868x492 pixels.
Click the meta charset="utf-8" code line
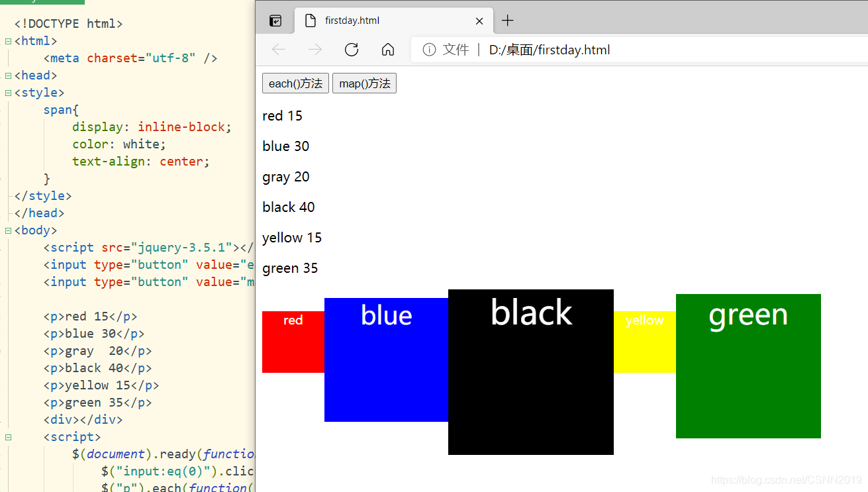[x=130, y=58]
